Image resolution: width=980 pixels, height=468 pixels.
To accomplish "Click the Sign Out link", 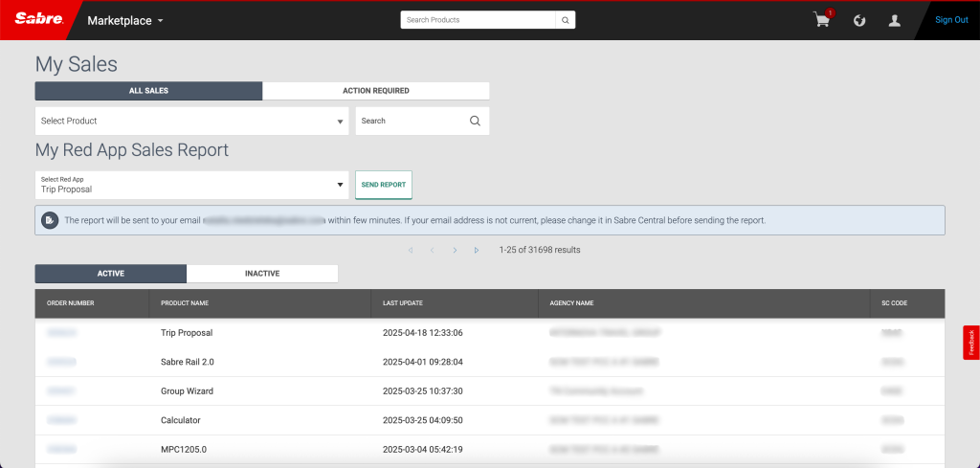I will point(951,20).
